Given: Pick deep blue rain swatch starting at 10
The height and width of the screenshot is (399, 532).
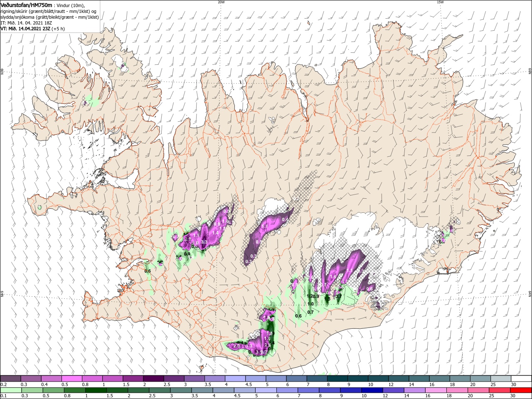Looking at the screenshot, I should click(x=372, y=390).
